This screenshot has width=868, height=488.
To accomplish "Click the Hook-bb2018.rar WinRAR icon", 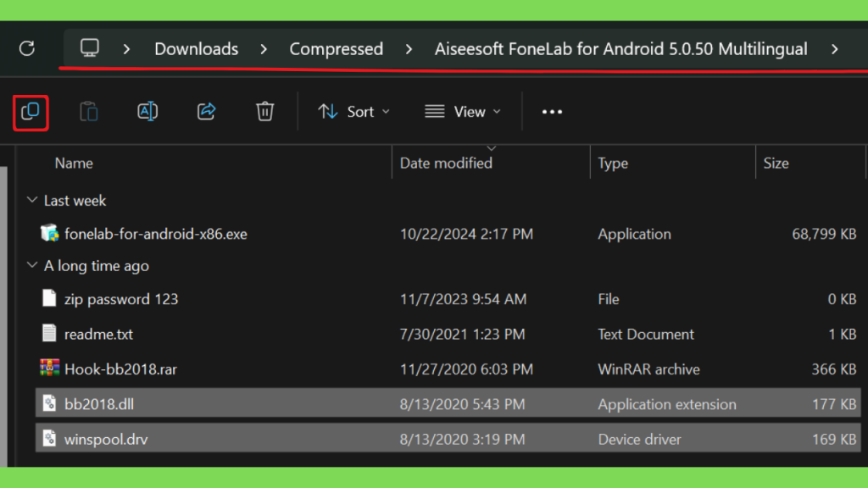I will coord(49,369).
